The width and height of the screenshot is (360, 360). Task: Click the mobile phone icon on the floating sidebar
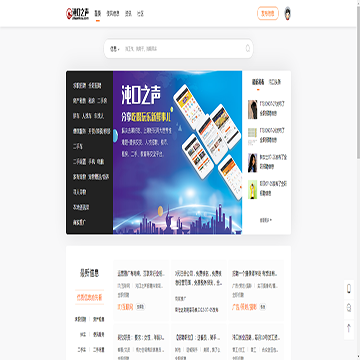click(x=349, y=289)
